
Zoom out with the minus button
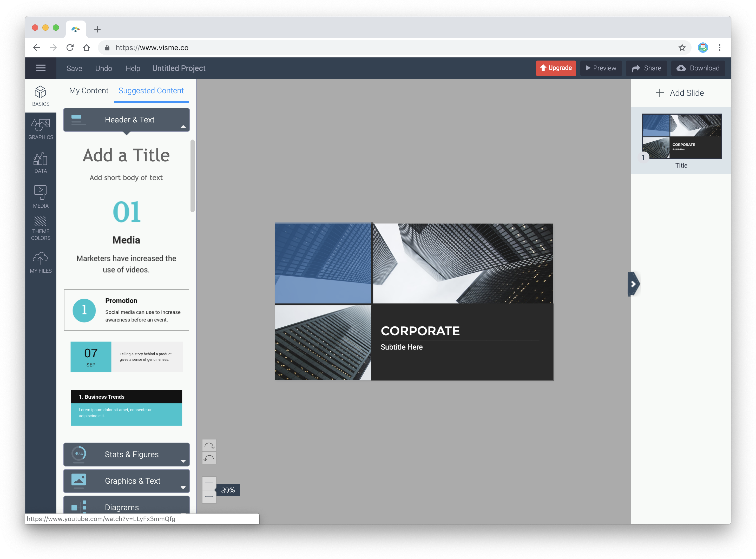209,497
